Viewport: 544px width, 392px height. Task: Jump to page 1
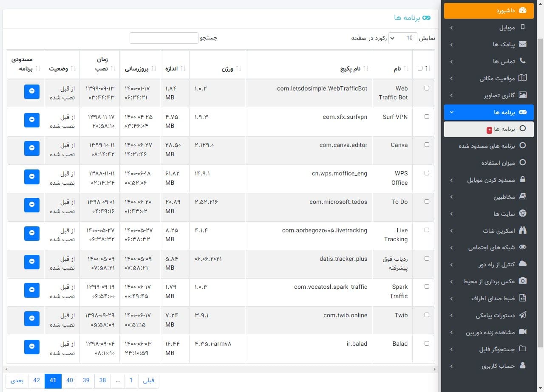point(131,381)
